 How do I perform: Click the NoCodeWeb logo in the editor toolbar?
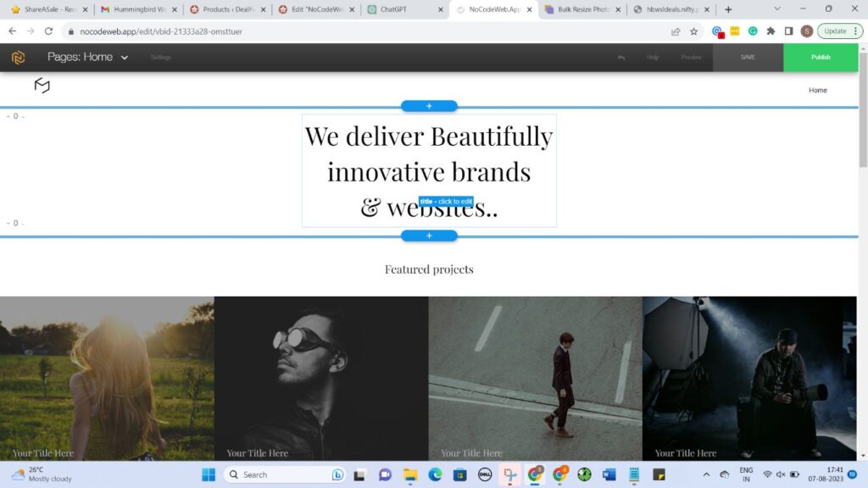click(19, 57)
